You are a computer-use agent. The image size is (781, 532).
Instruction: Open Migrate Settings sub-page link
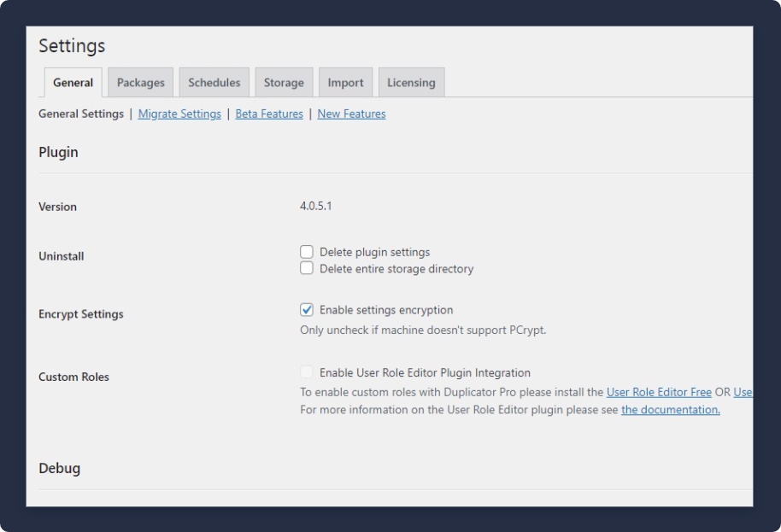(x=179, y=114)
